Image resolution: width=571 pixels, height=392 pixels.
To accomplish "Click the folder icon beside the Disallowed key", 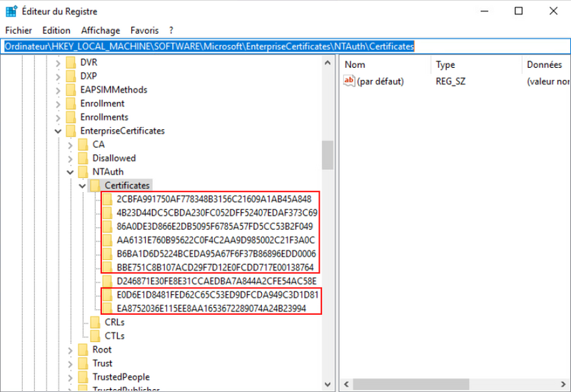I will [x=84, y=158].
